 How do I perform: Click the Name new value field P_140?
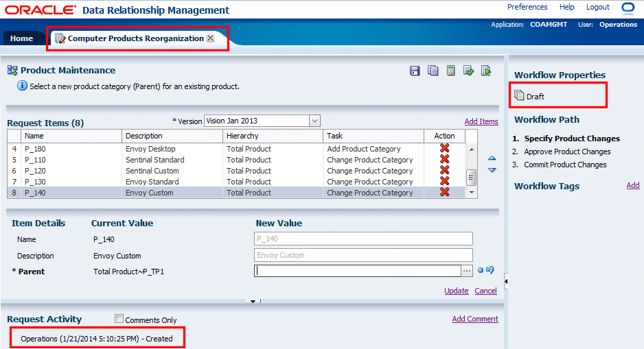(x=363, y=239)
